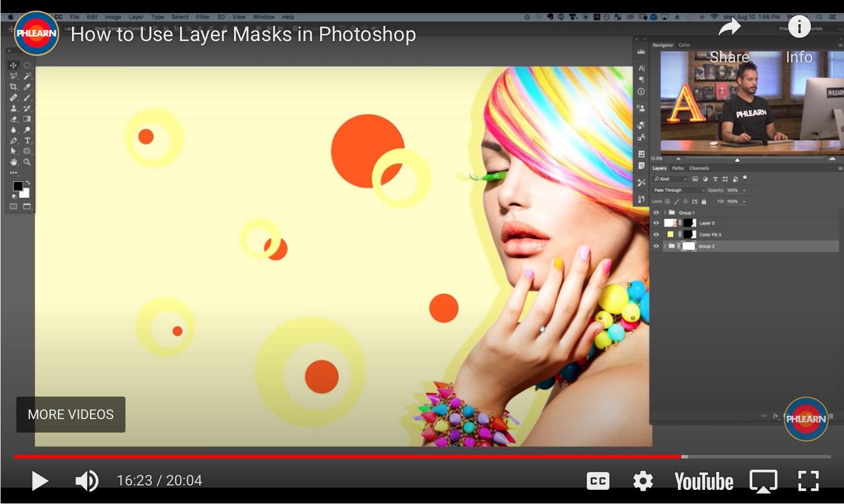The width and height of the screenshot is (844, 504).
Task: Select the Pen tool
Action: 14,141
